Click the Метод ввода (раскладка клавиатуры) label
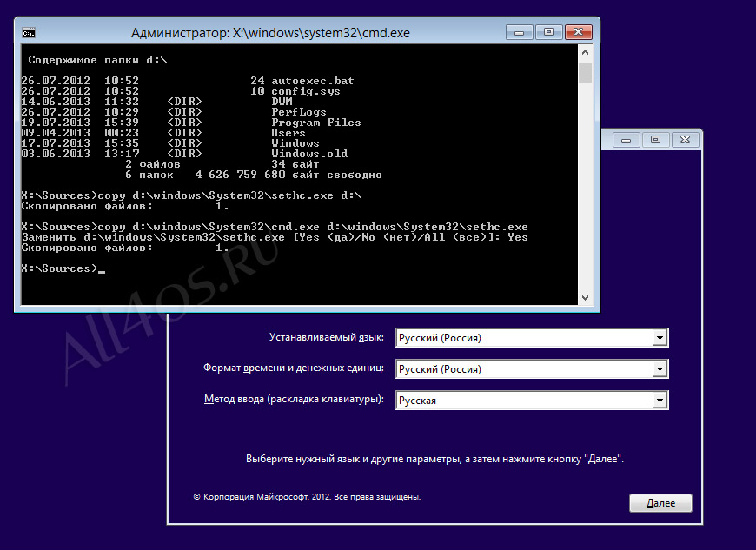This screenshot has height=550, width=756. [x=294, y=399]
